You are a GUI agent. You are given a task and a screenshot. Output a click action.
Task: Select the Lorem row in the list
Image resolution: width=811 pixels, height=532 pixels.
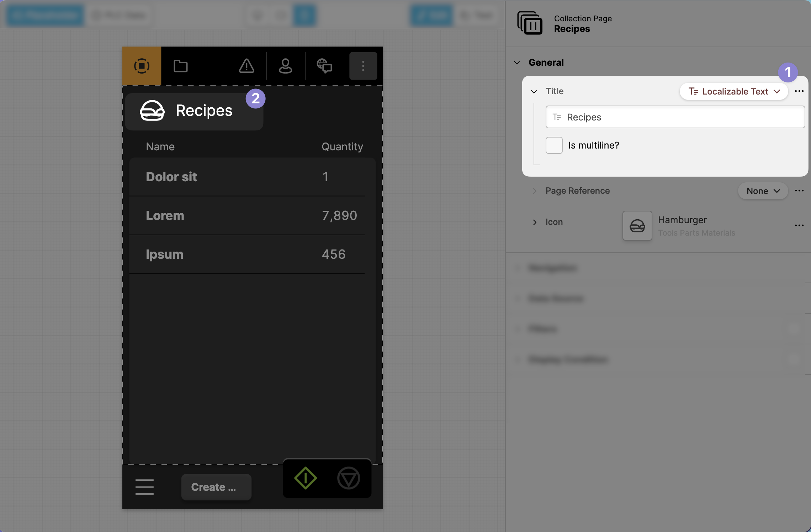pos(247,216)
